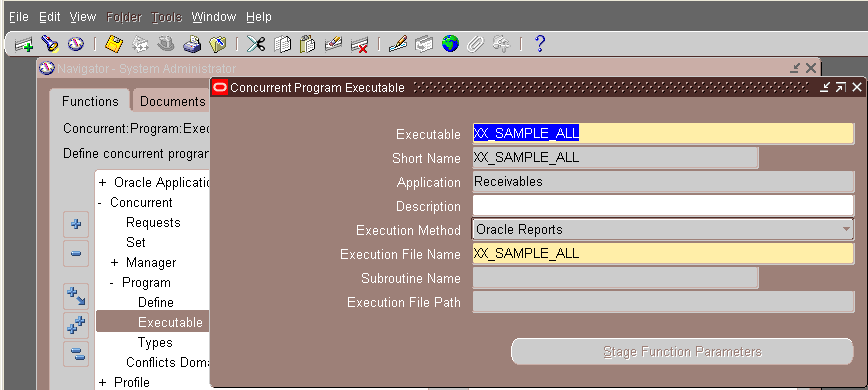Click the Navigator expand all button

(x=76, y=325)
